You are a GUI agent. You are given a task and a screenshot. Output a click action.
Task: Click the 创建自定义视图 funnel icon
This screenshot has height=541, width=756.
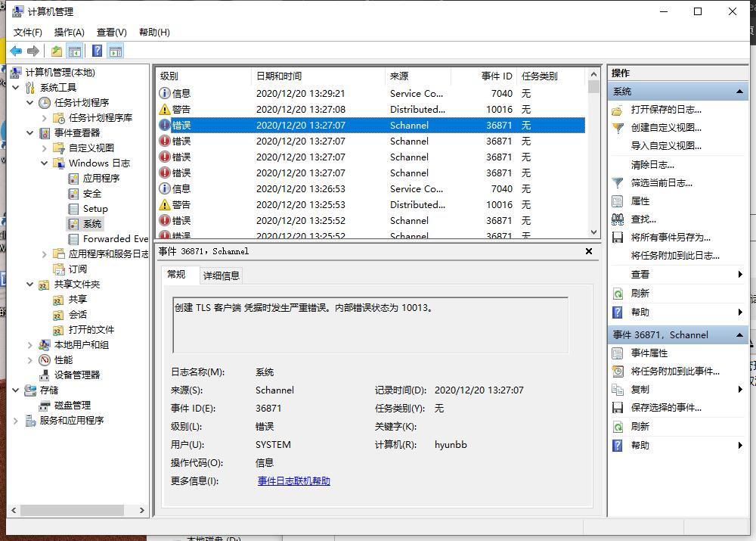(617, 128)
